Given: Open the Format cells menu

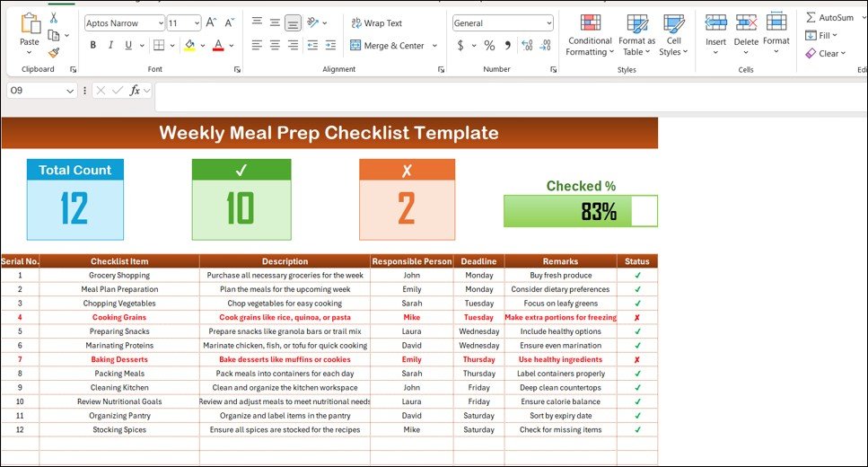Looking at the screenshot, I should (776, 34).
